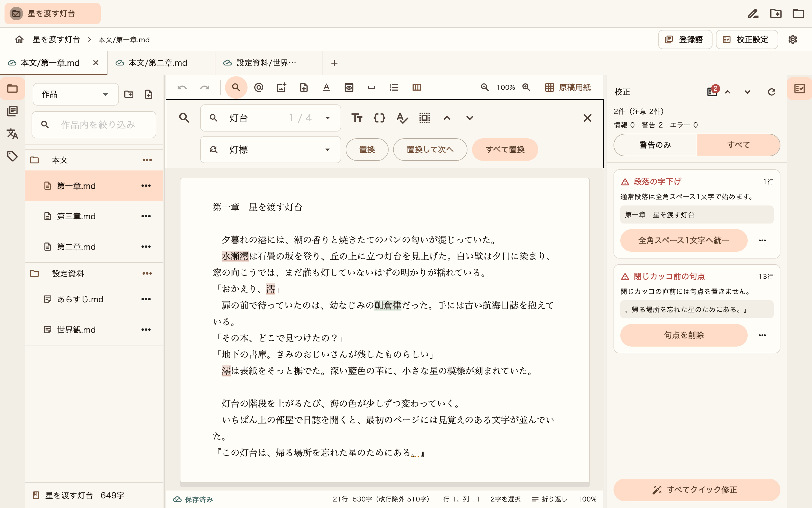Viewport: 812px width, 508px height.
Task: Click the numbered list icon
Action: point(394,88)
